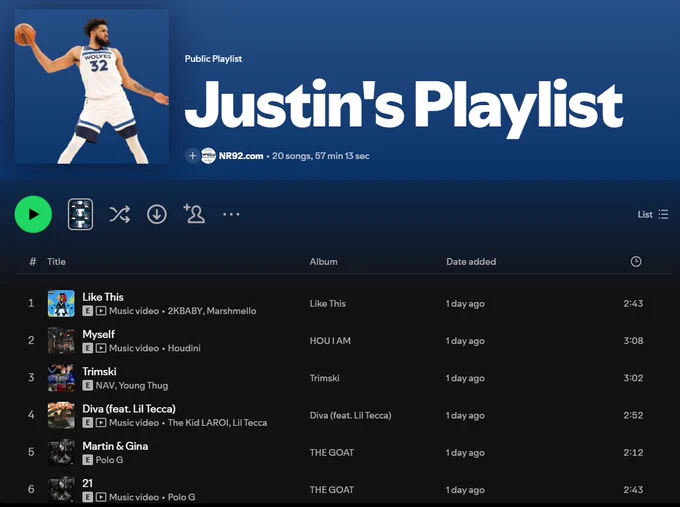Sort by the Album column header
Screen dimensions: 680x507
324,262
